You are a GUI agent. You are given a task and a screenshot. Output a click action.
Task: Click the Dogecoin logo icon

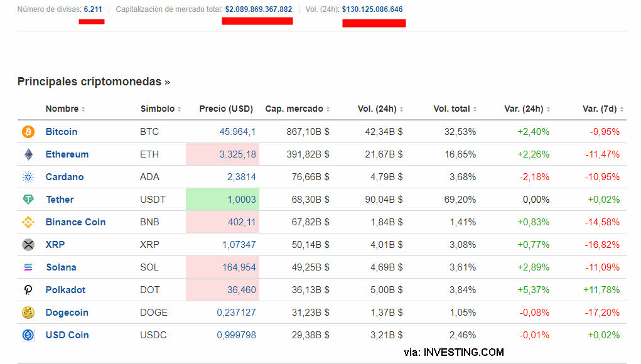[x=28, y=313]
